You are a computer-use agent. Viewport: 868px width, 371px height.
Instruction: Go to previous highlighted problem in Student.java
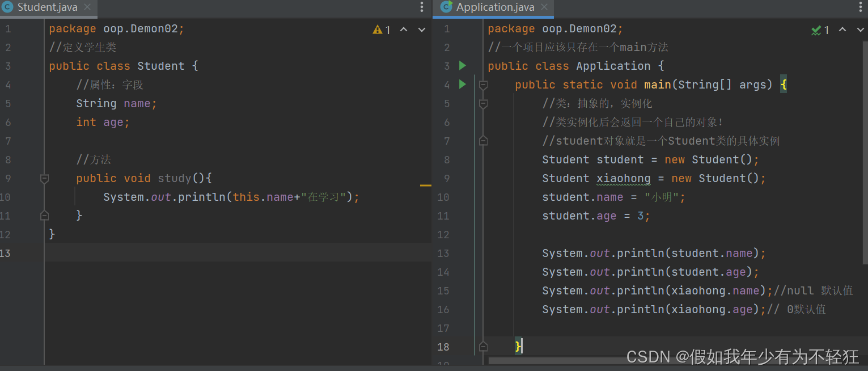(404, 29)
